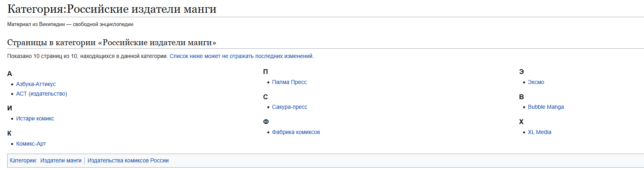The height and width of the screenshot is (170, 644).
Task: Click the Сакура-пресс link
Action: (290, 107)
